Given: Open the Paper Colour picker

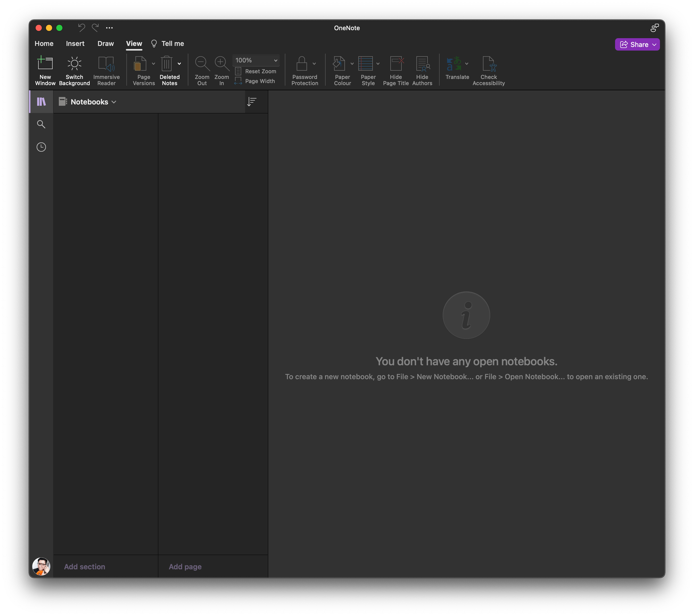Looking at the screenshot, I should click(339, 64).
